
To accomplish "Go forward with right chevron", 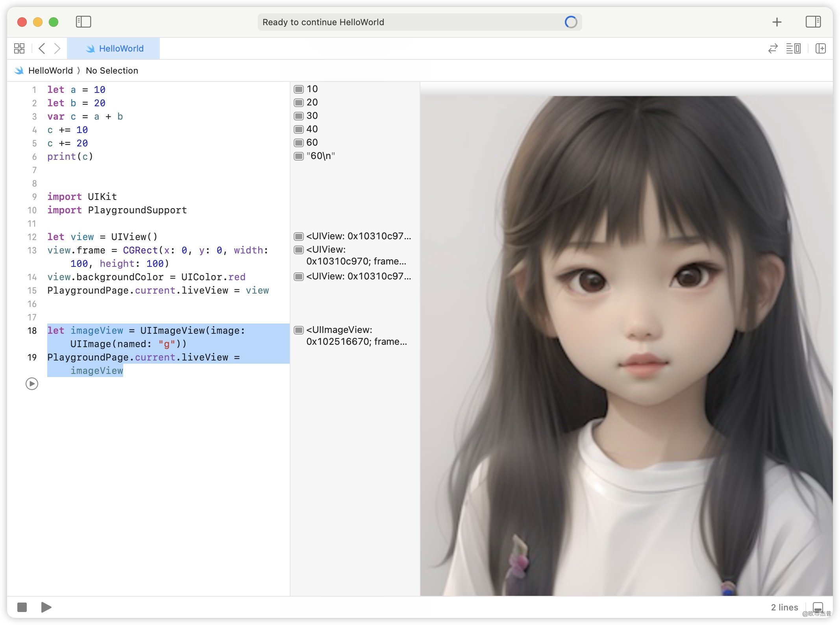I will click(57, 48).
